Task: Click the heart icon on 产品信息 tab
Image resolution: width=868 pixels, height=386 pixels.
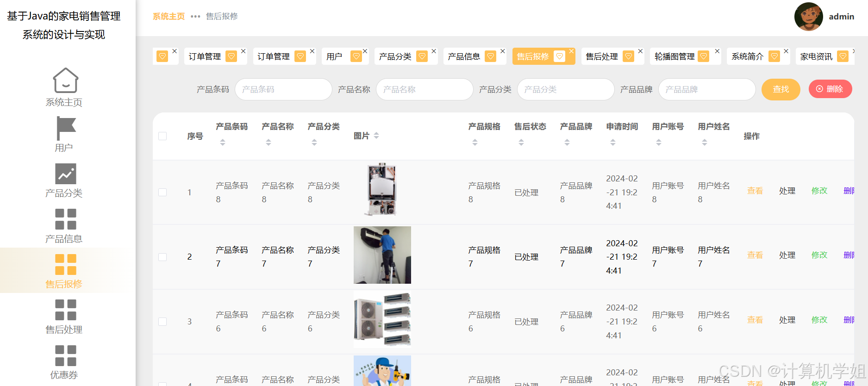Action: (490, 56)
